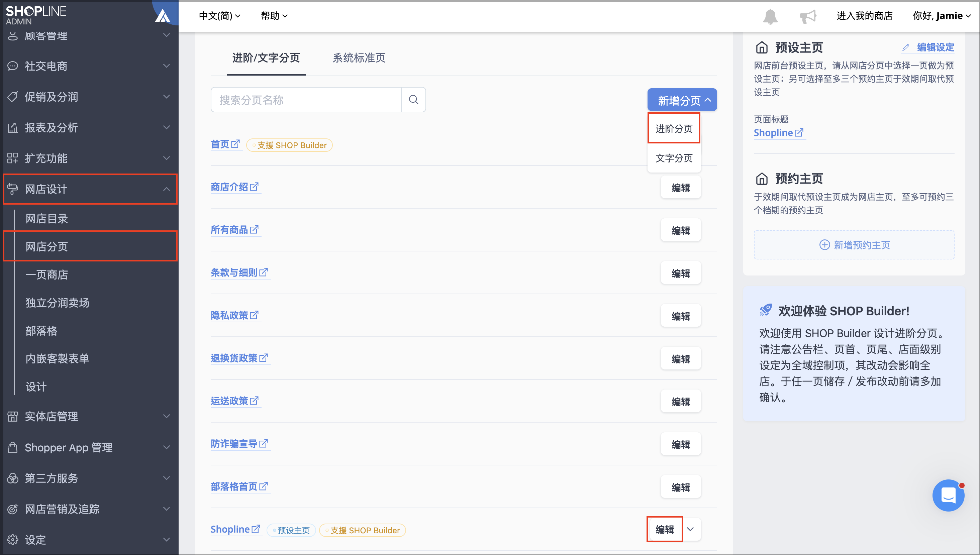
Task: Open external link icon next to 首页
Action: point(236,144)
